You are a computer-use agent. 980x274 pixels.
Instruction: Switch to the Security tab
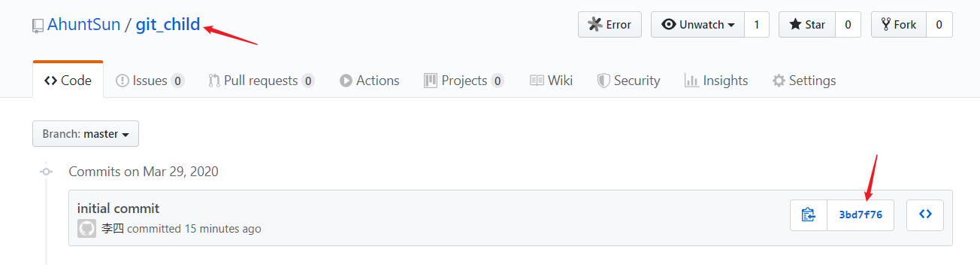pos(628,80)
